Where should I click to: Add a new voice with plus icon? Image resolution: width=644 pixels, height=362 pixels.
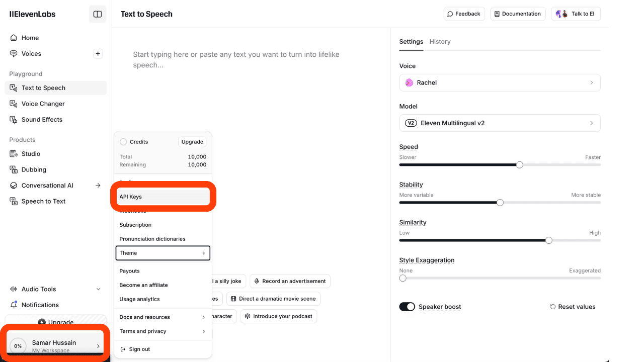click(x=98, y=54)
